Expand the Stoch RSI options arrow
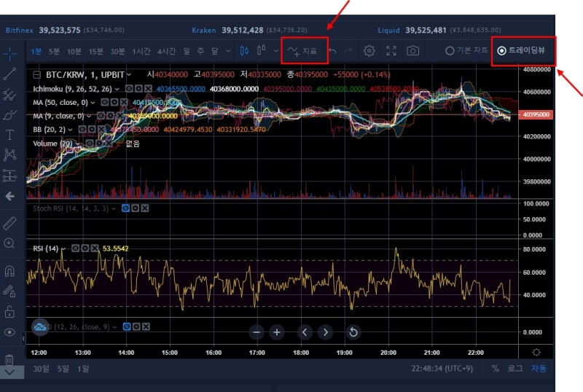The height and width of the screenshot is (392, 583). (114, 208)
